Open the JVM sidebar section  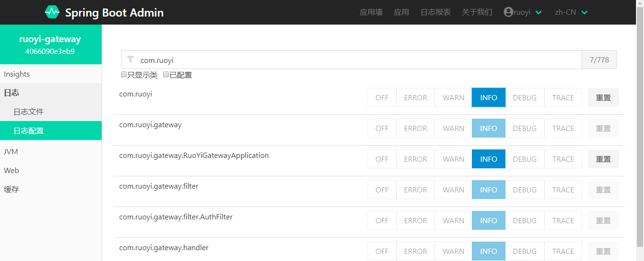(11, 151)
